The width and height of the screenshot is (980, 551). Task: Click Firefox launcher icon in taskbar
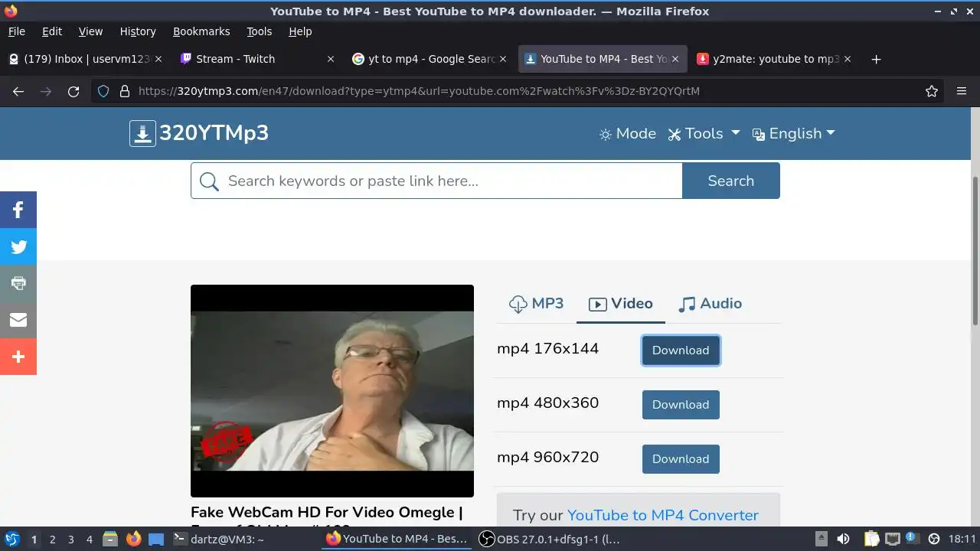(134, 539)
